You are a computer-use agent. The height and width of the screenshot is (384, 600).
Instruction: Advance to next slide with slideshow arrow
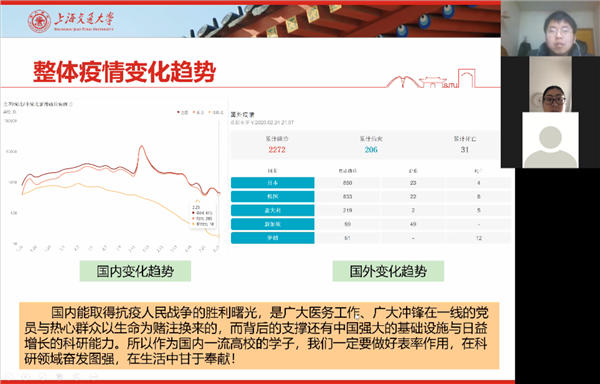click(x=25, y=376)
